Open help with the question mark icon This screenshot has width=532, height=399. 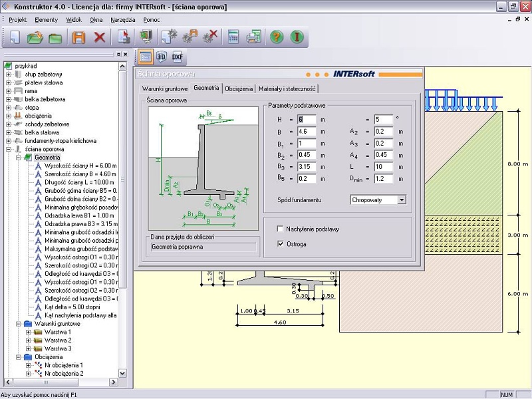tap(277, 37)
